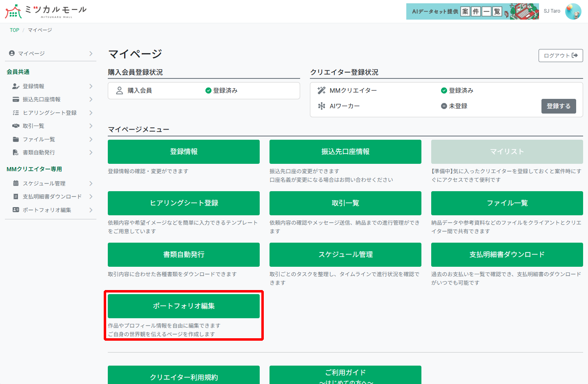Expand the 支払明細書ダウンロード sidebar chevron
588x384 pixels.
91,196
